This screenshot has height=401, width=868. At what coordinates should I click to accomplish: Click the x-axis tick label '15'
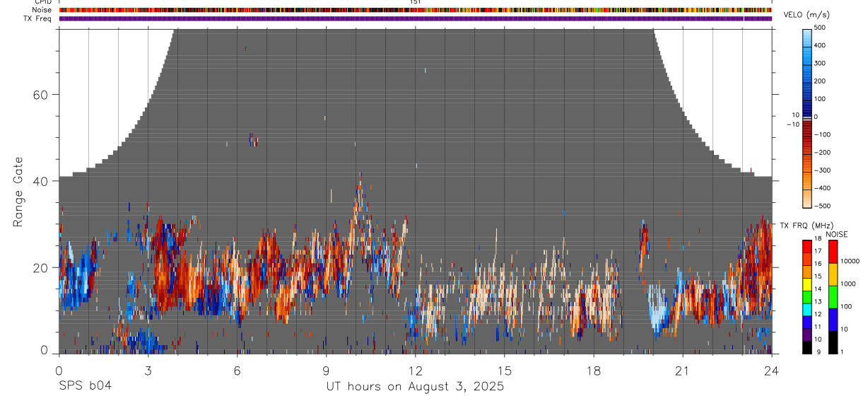point(504,370)
